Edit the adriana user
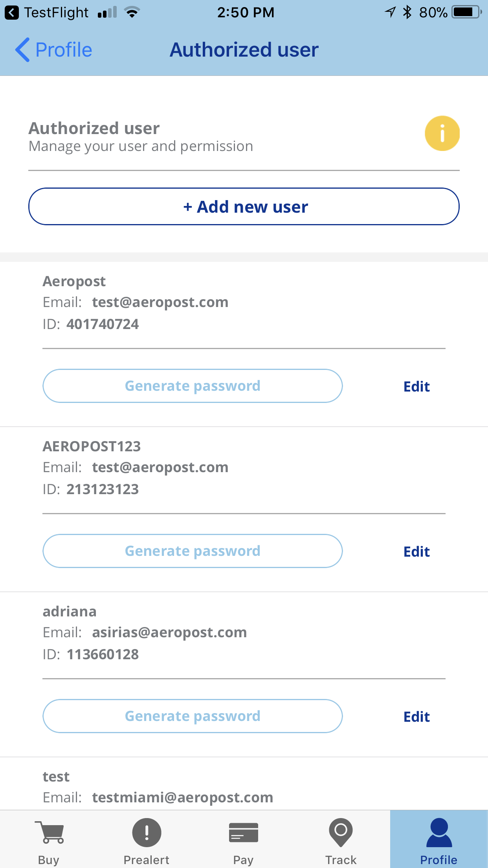This screenshot has height=868, width=488. [416, 717]
